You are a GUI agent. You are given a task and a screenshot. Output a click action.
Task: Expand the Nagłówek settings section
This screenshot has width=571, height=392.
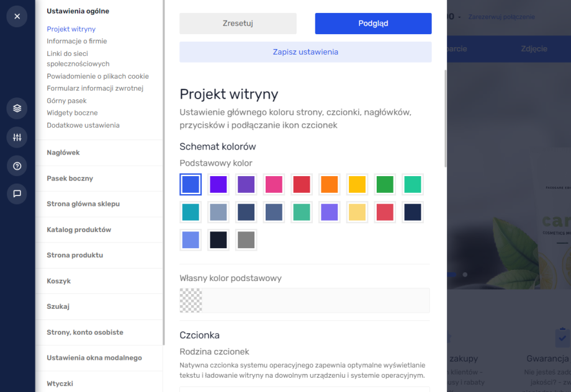pyautogui.click(x=63, y=153)
